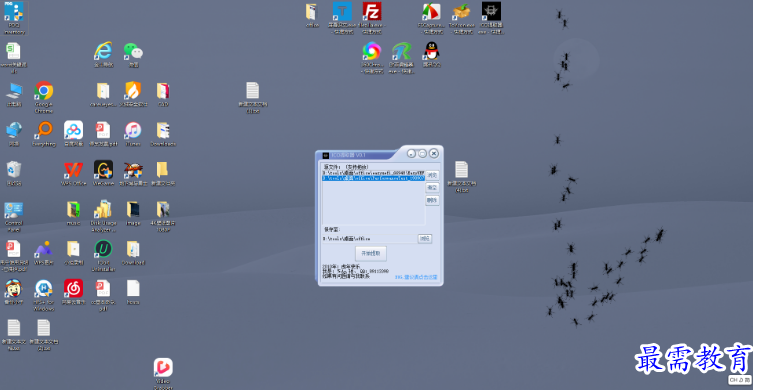Close the ICO extractor window

pyautogui.click(x=434, y=153)
